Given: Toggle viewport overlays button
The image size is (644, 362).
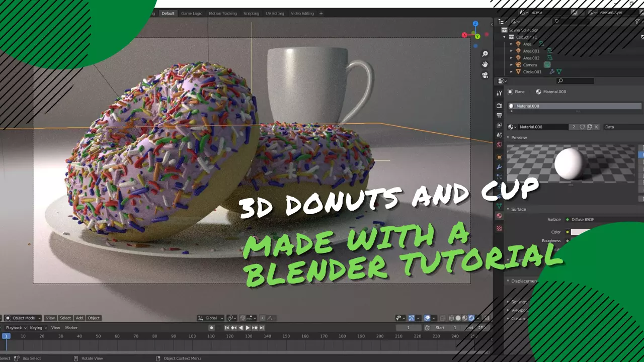Looking at the screenshot, I should pos(427,318).
